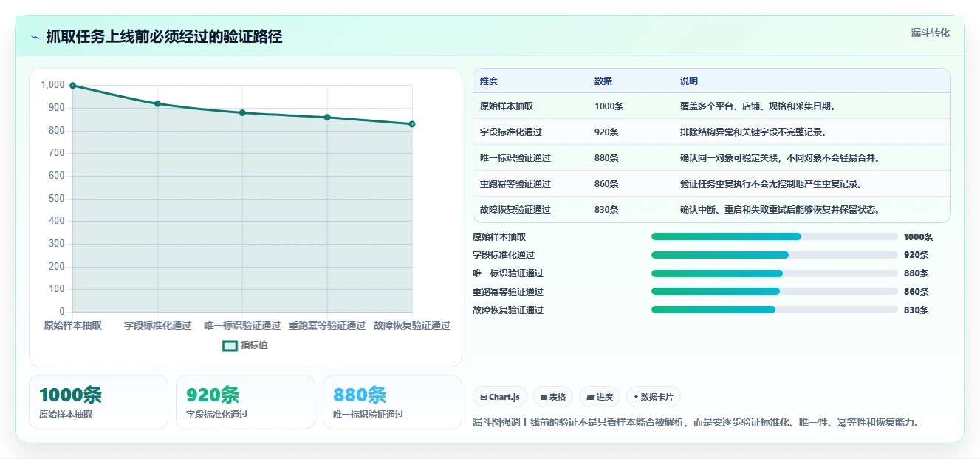
Task: Click the chart point for 唯一标识验证通过
Action: click(242, 112)
